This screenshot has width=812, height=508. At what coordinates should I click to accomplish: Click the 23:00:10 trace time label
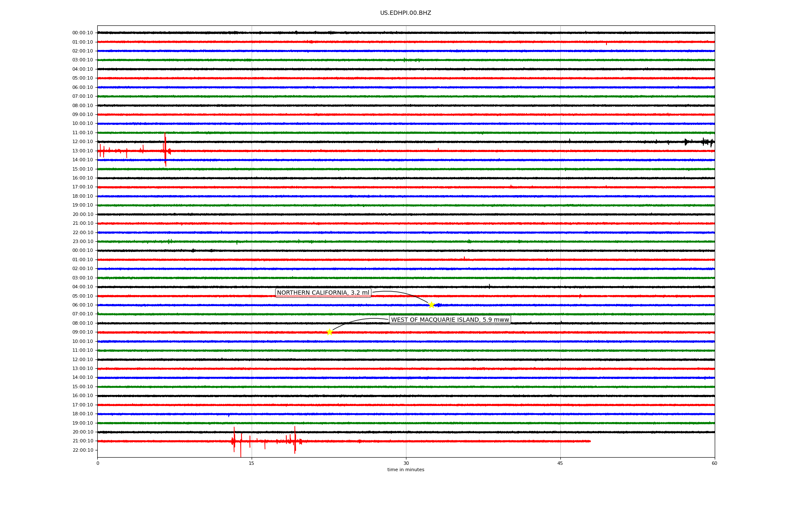[82, 242]
